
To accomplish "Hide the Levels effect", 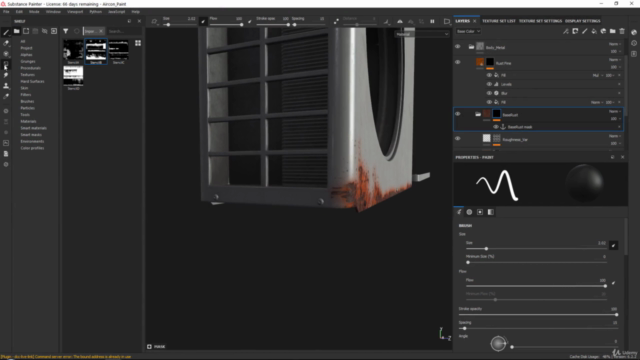I will (x=489, y=84).
